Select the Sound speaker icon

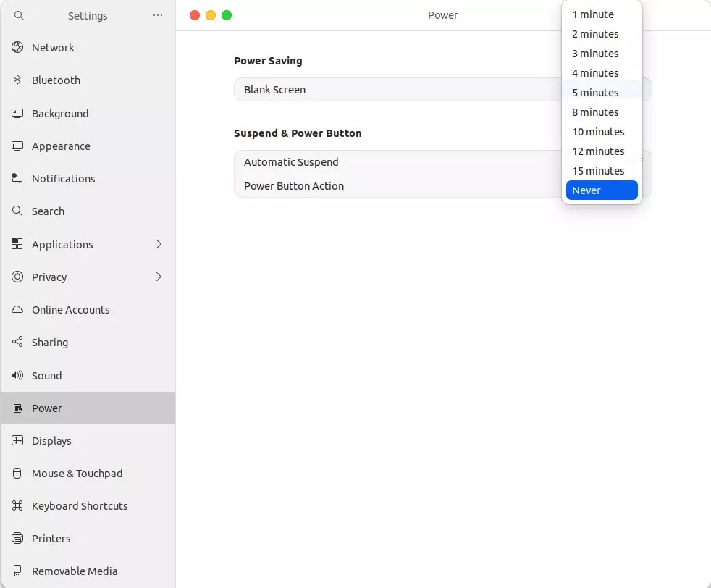click(17, 376)
